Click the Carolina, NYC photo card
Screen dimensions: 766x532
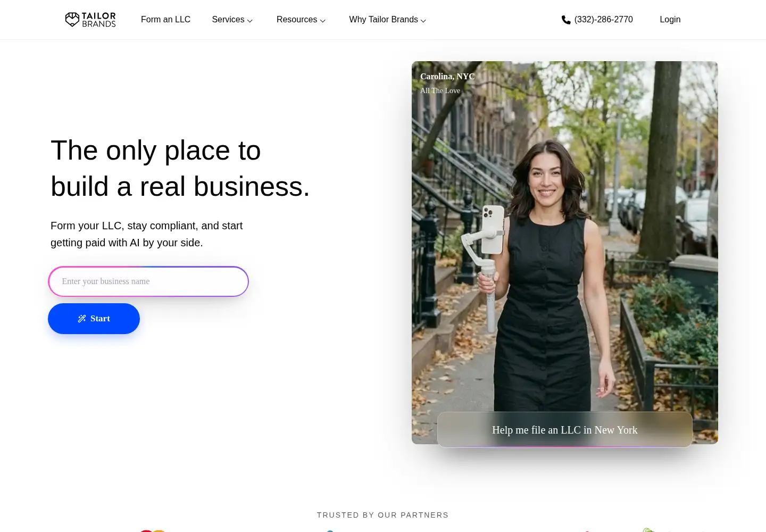[x=565, y=253]
